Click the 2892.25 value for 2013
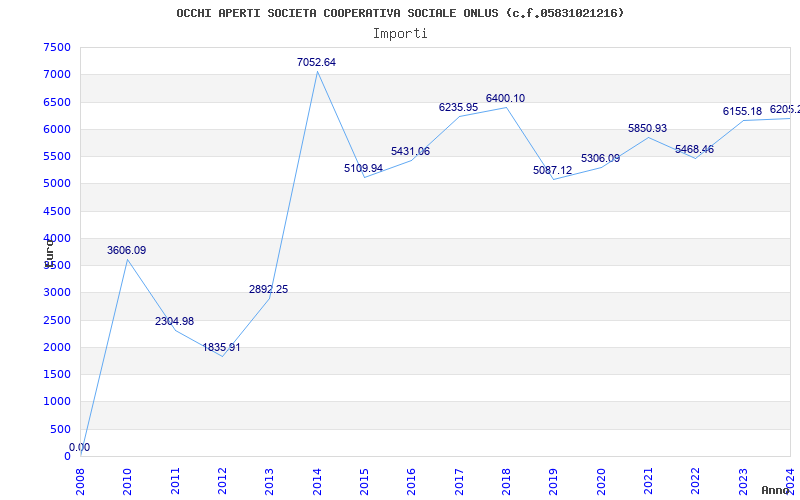 [268, 289]
